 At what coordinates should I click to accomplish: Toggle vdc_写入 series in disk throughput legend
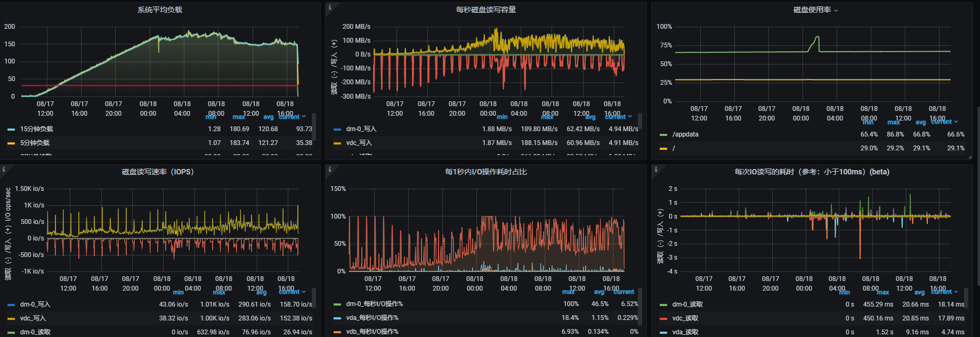point(359,143)
